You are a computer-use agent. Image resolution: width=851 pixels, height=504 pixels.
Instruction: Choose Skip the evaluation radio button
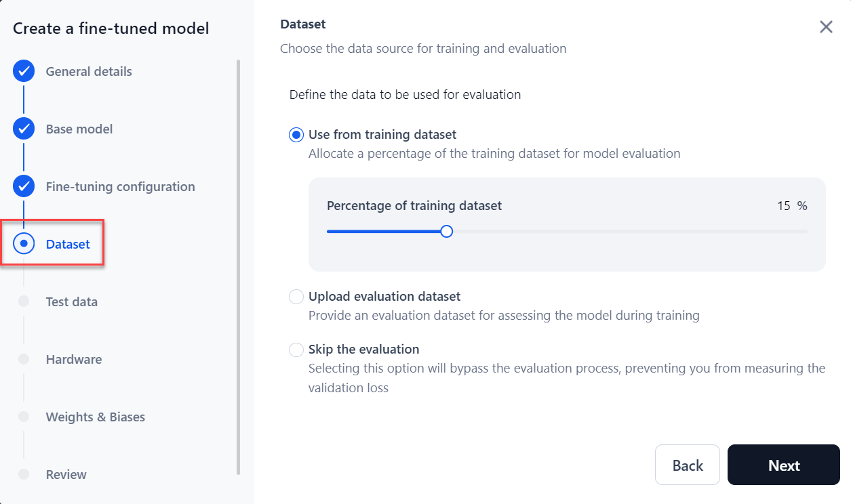(x=296, y=350)
